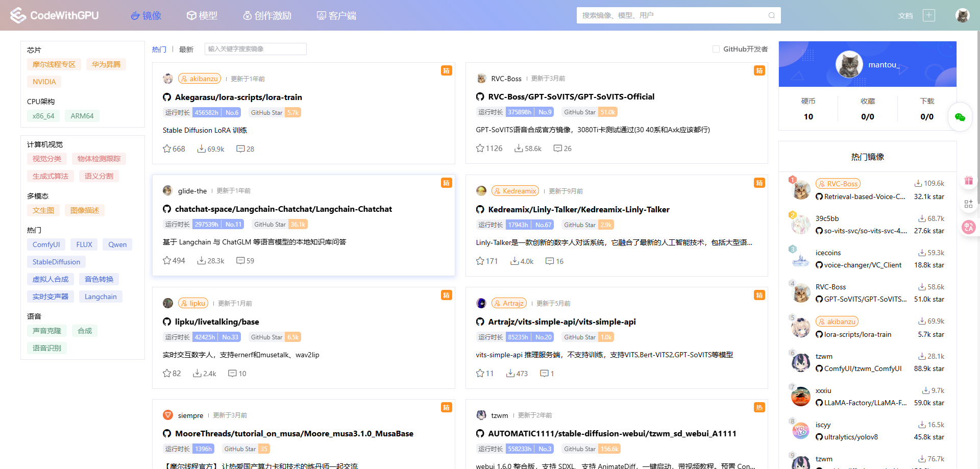Open Akegarasu/lora-scripts/lora-train title

pyautogui.click(x=238, y=97)
